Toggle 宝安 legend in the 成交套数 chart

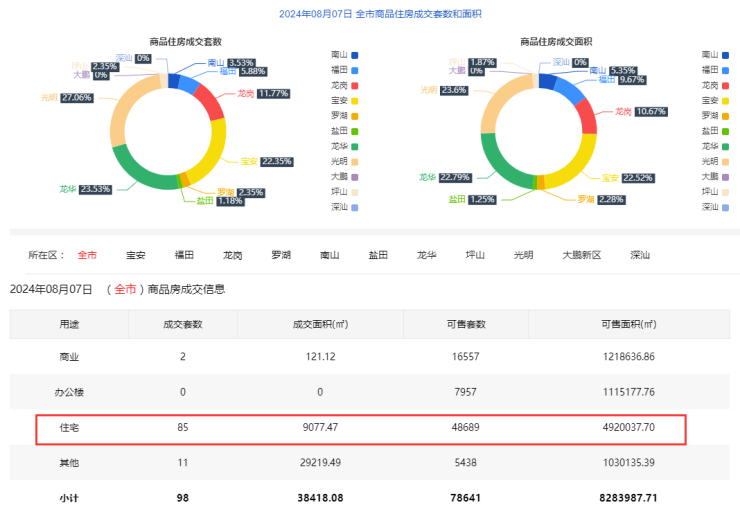click(x=343, y=100)
